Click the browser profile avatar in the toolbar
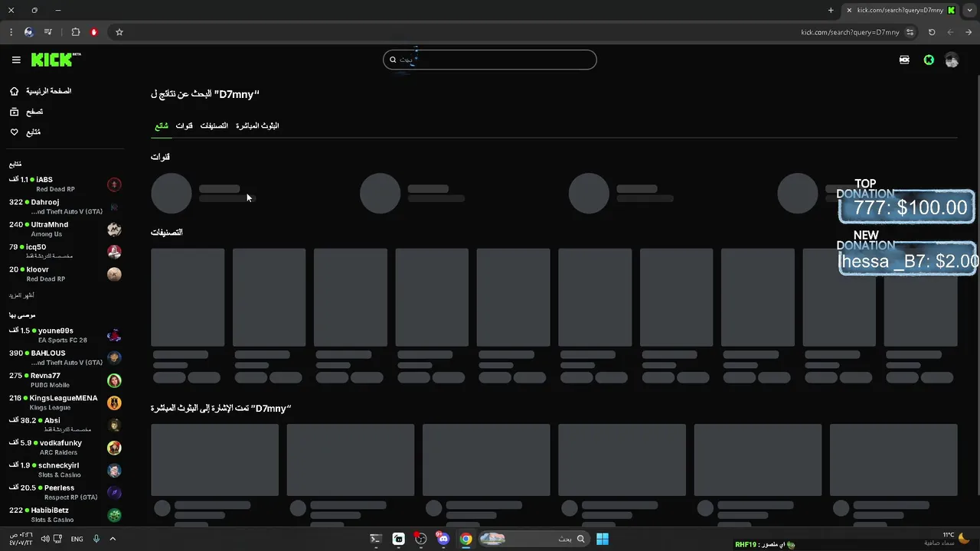This screenshot has height=551, width=980. coord(29,32)
